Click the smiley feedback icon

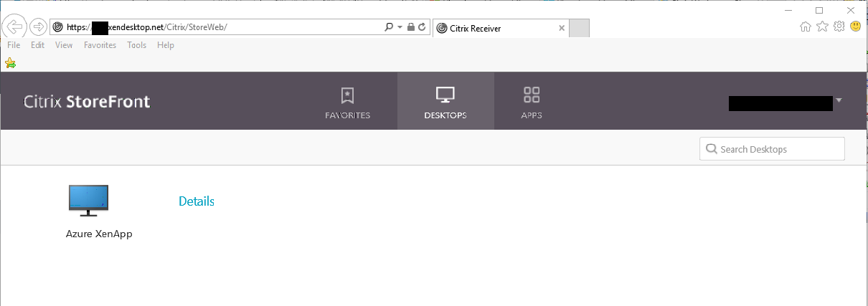(x=855, y=27)
